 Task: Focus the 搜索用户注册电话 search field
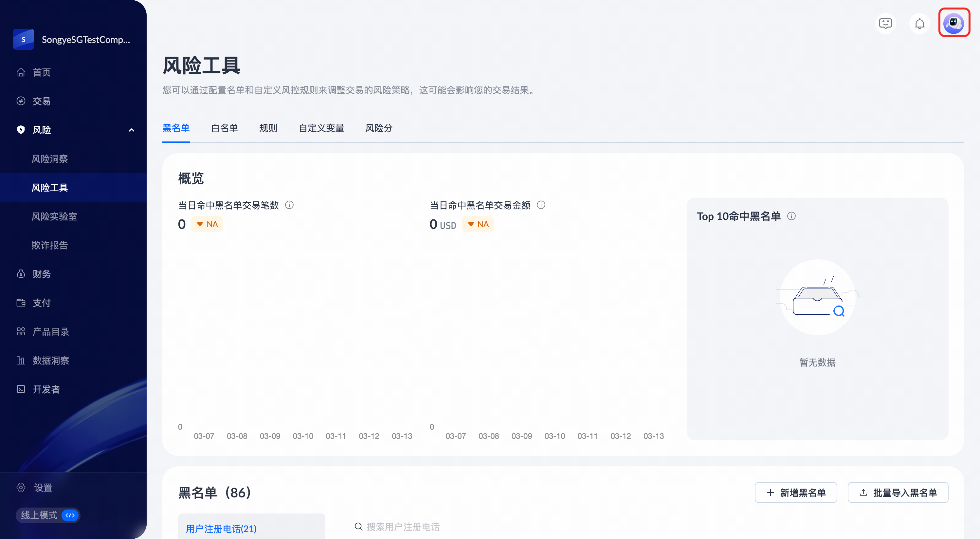[403, 527]
